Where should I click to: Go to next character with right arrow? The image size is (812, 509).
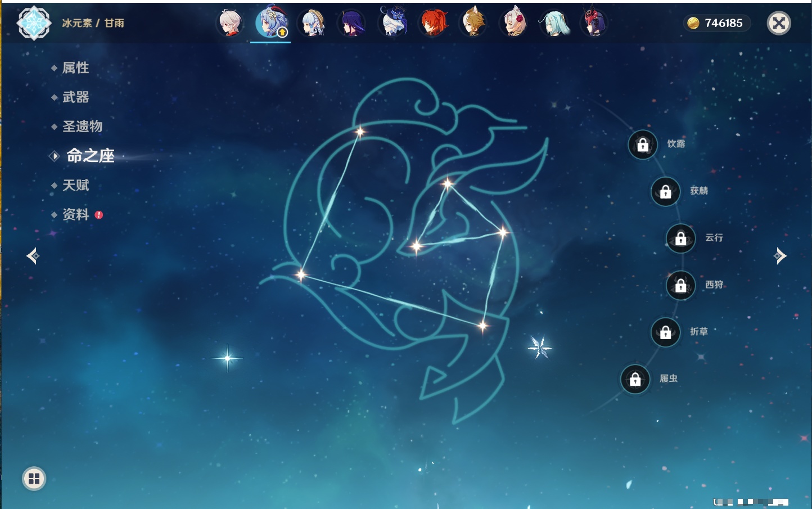tap(780, 256)
